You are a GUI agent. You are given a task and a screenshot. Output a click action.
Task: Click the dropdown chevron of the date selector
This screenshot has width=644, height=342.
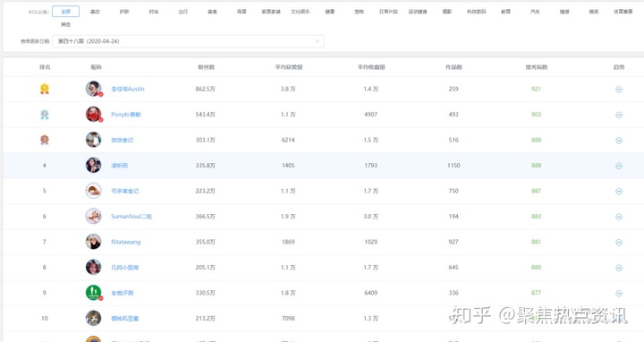coord(317,41)
